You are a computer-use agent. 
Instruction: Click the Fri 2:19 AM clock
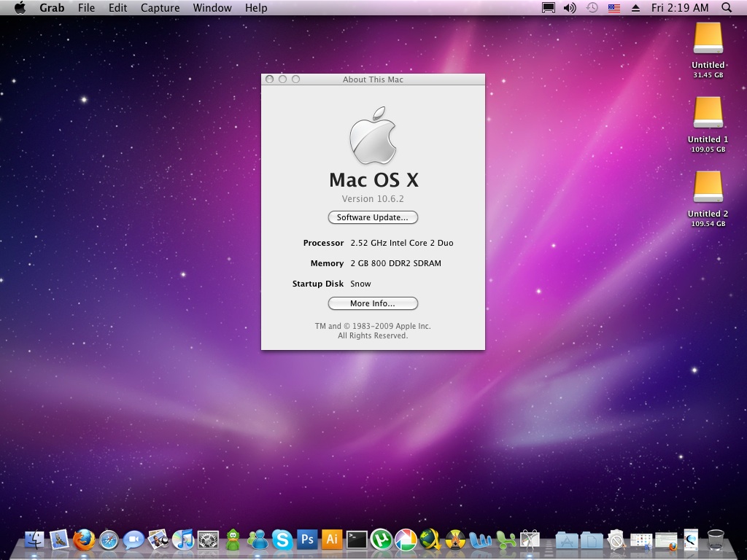tap(680, 7)
